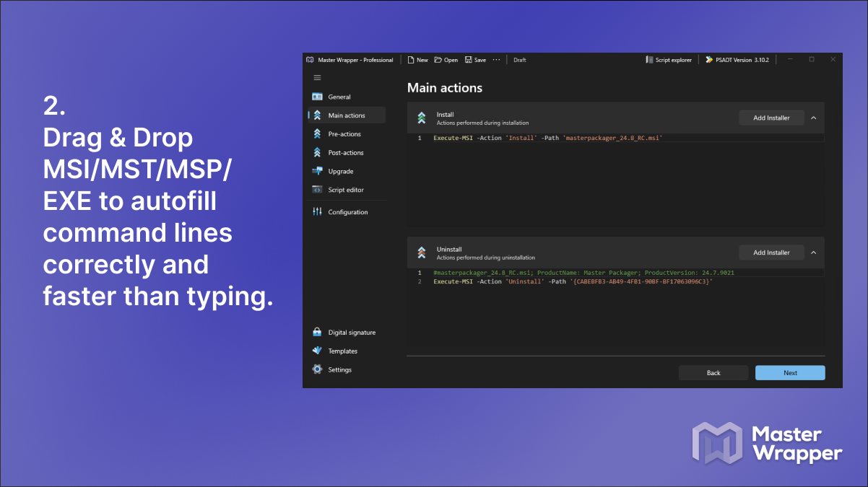Viewport: 868px width, 487px height.
Task: Click the Install section arrows icon
Action: tap(422, 118)
